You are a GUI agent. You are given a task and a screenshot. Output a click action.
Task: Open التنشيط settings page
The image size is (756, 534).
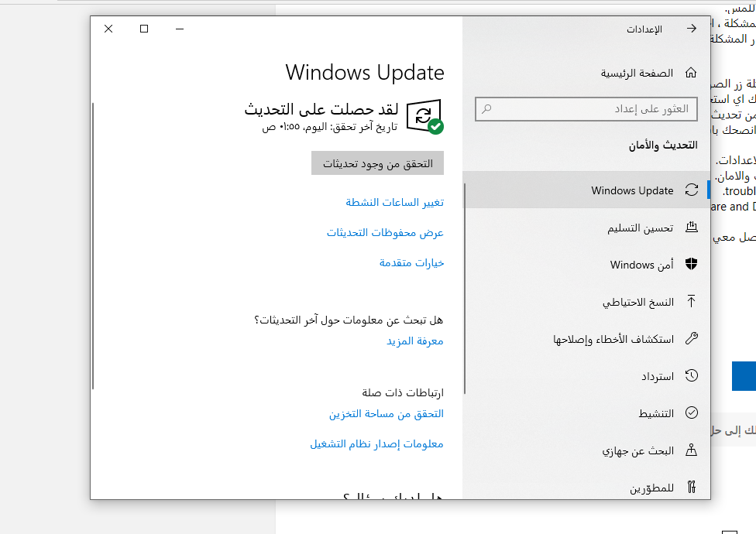587,413
